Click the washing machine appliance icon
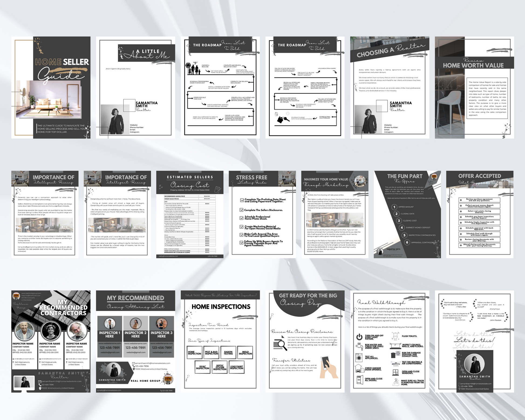525x420 pixels. [359, 357]
